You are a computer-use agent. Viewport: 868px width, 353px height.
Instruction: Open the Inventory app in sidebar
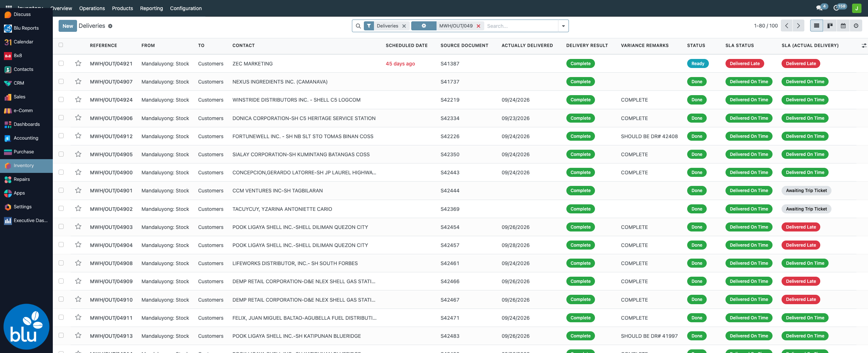(x=26, y=166)
